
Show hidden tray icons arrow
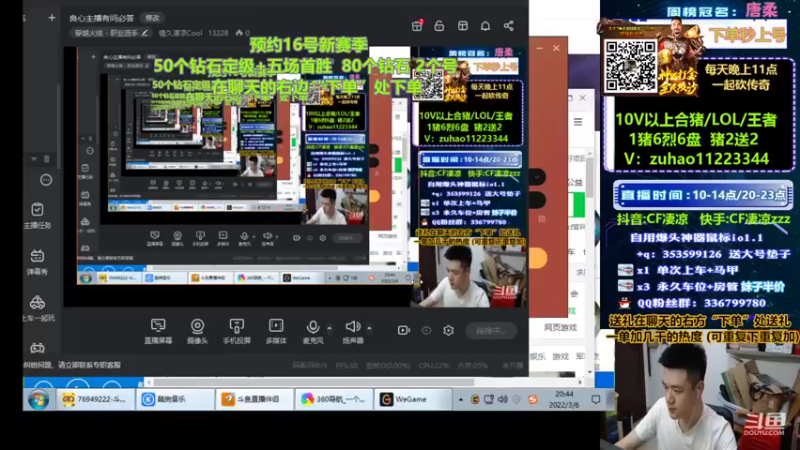461,399
